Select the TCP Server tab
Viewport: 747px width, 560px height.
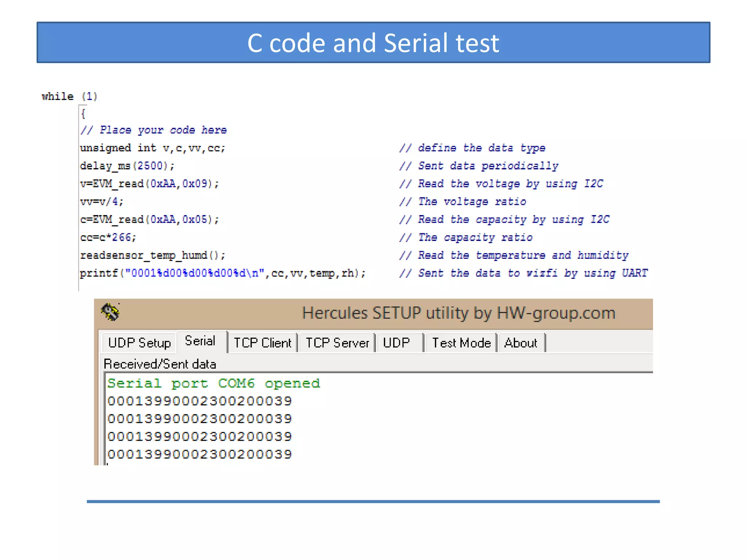[x=337, y=343]
